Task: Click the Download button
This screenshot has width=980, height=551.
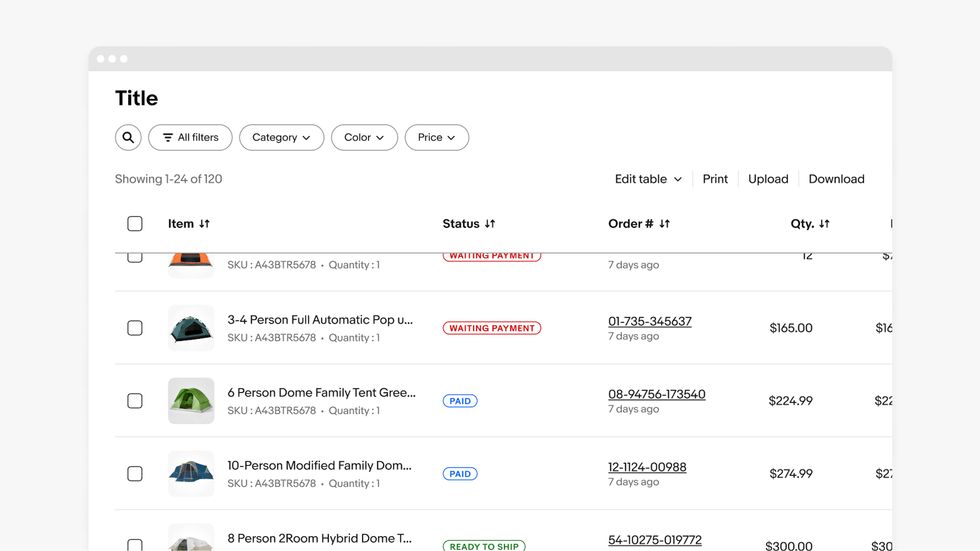Action: [836, 178]
